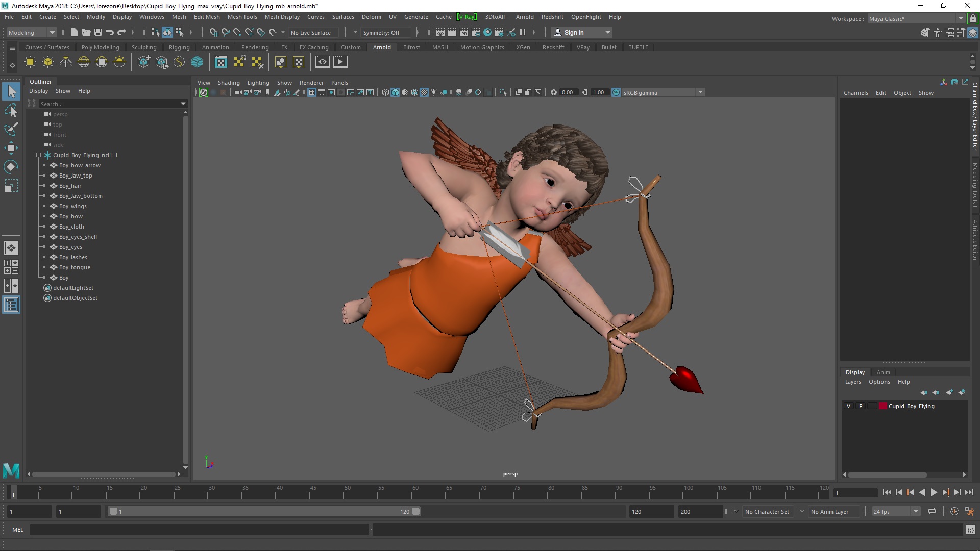Play animation forwards
The width and height of the screenshot is (980, 551).
click(934, 492)
